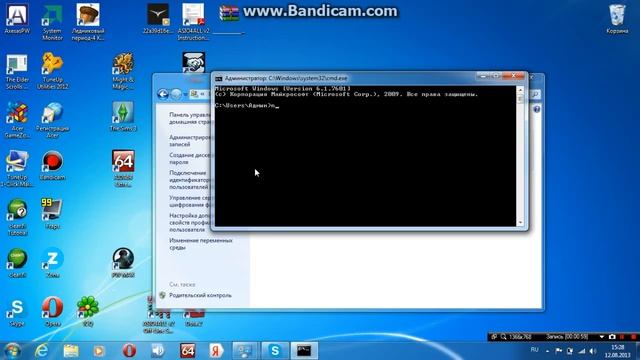The height and width of the screenshot is (360, 640).
Task: Open the password reset disk creation link
Action: pyautogui.click(x=190, y=159)
